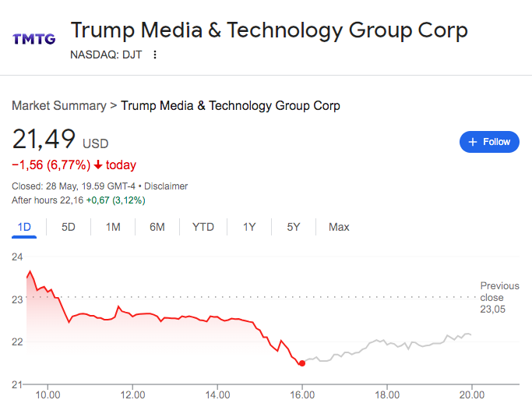This screenshot has height=407, width=532.
Task: Show the 6M price history
Action: tap(157, 227)
